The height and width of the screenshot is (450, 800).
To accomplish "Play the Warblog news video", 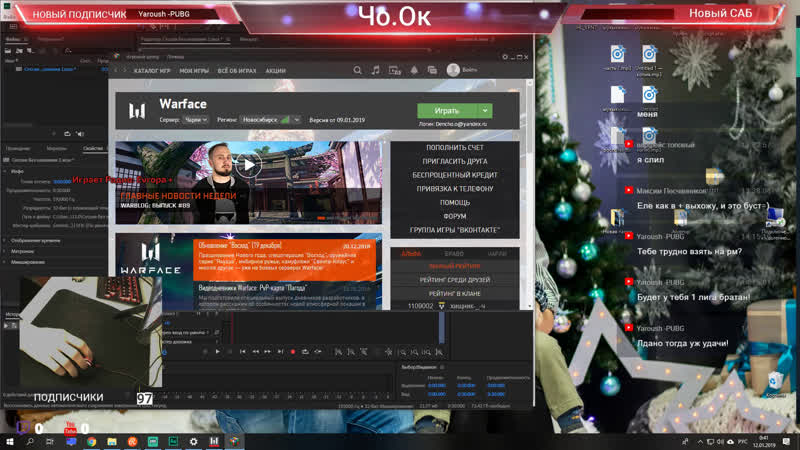I will (248, 165).
